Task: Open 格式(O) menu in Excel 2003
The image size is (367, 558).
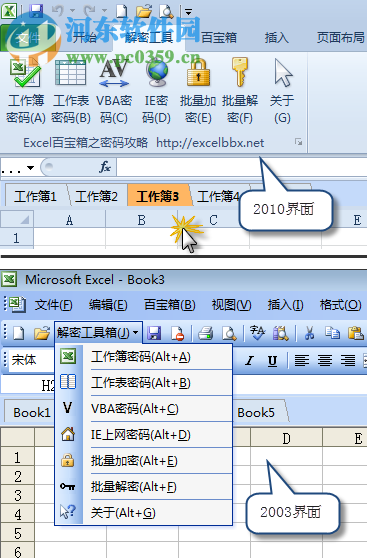Action: 341,305
